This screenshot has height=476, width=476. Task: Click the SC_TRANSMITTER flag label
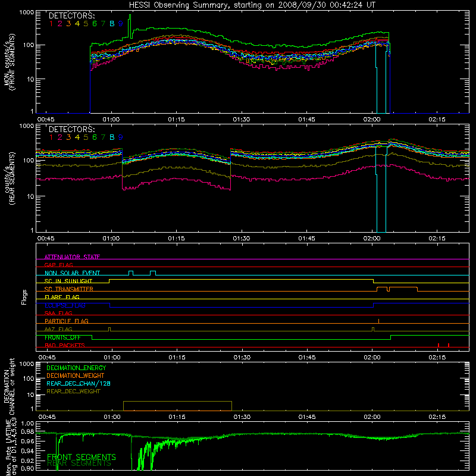coord(69,289)
